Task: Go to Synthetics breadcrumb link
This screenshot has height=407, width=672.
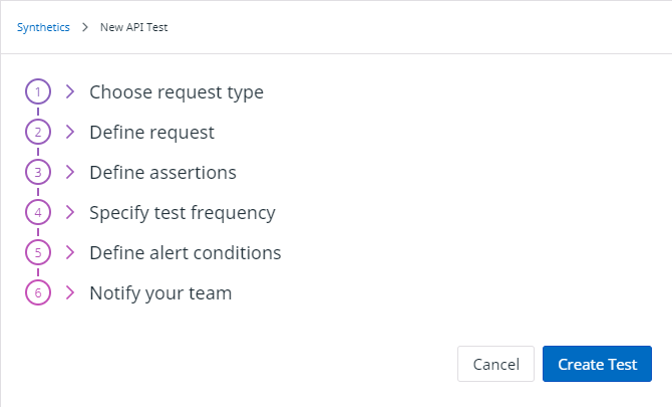Action: pyautogui.click(x=43, y=27)
